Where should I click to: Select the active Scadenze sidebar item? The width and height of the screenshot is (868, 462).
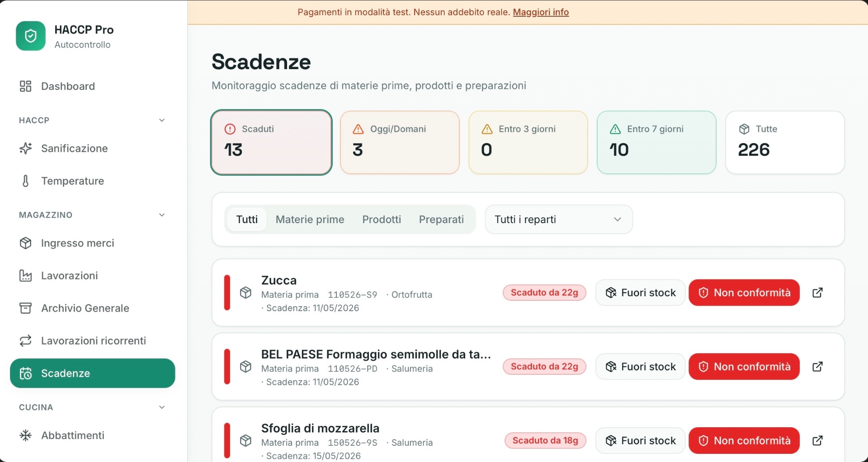(92, 373)
